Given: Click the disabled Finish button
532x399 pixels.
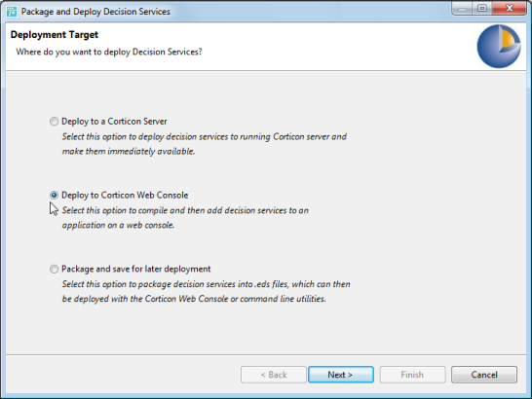Looking at the screenshot, I should [x=412, y=375].
